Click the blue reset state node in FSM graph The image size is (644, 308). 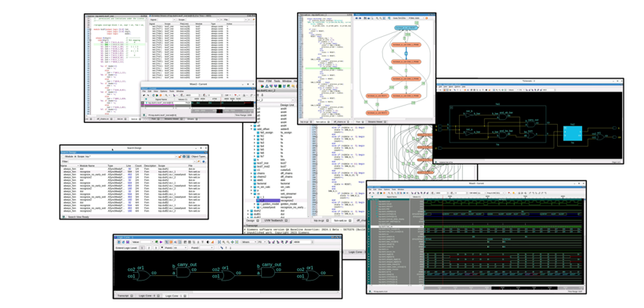click(406, 28)
